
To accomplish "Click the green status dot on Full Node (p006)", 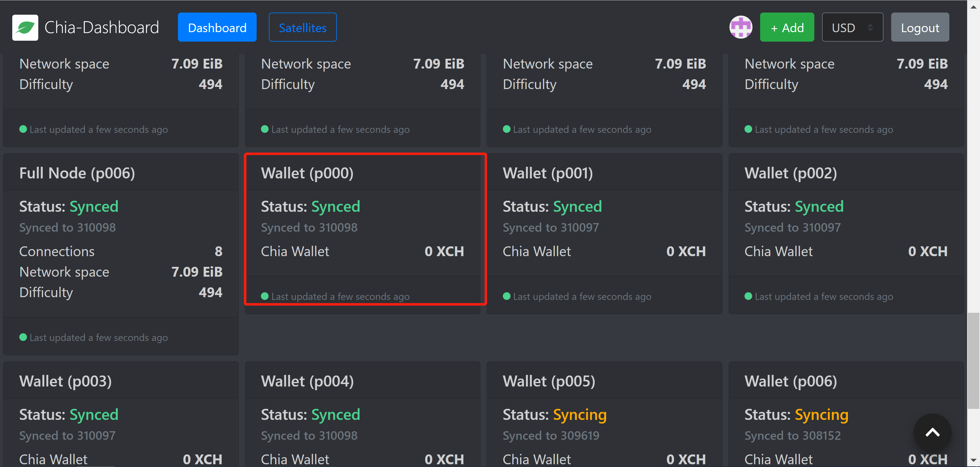I will point(23,337).
